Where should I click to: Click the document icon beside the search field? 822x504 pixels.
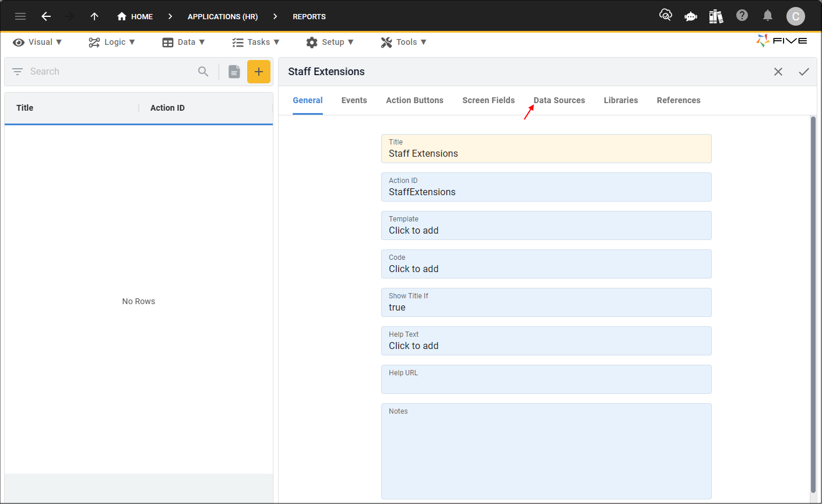234,71
